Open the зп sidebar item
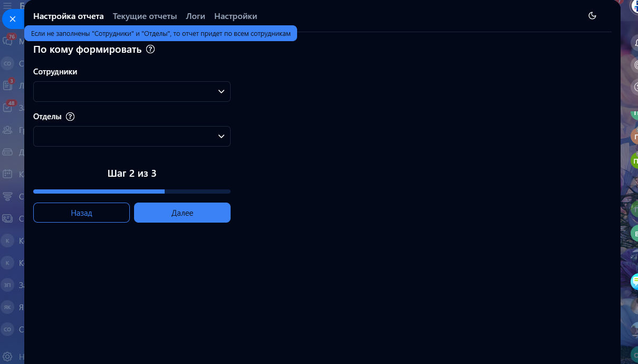Image resolution: width=638 pixels, height=364 pixels. click(7, 285)
